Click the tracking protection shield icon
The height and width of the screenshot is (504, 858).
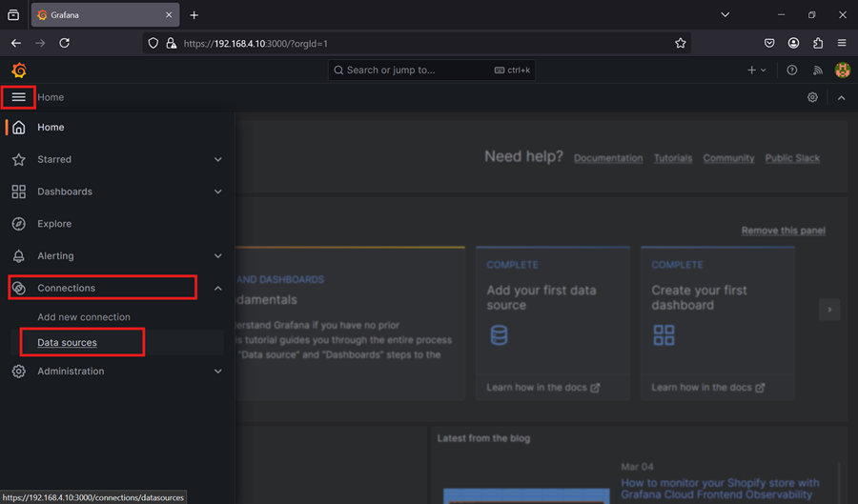[x=153, y=43]
